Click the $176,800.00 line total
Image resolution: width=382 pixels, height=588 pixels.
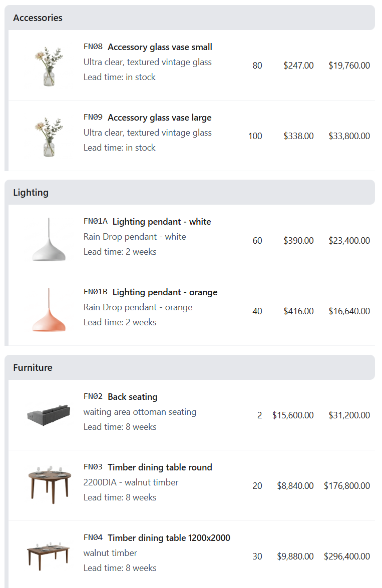(347, 486)
